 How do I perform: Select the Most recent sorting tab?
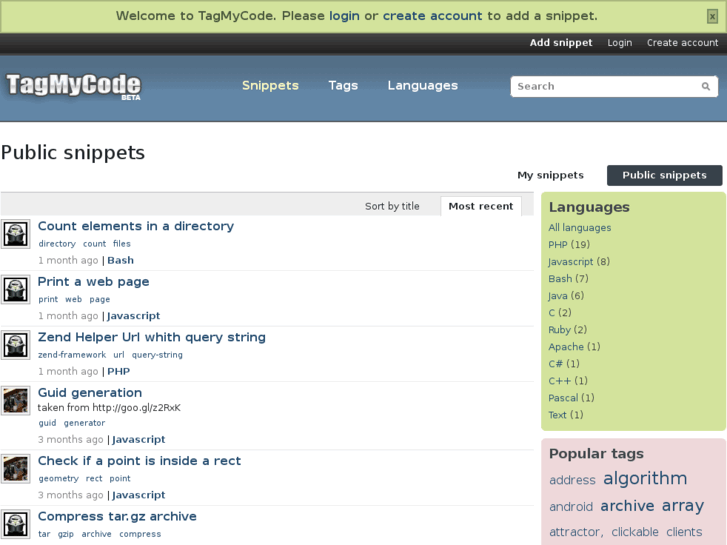481,206
